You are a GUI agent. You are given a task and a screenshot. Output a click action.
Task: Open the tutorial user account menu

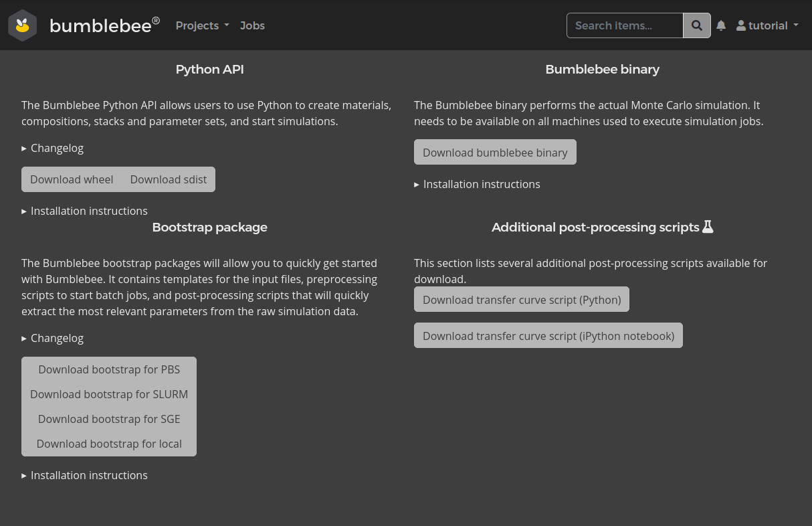click(x=767, y=25)
